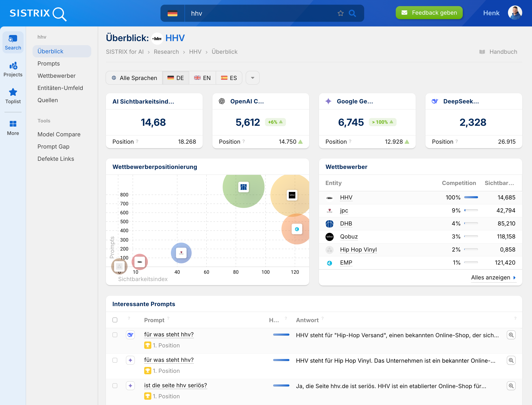This screenshot has width=532, height=405.
Task: Open user profile avatar for Henk
Action: pyautogui.click(x=515, y=13)
